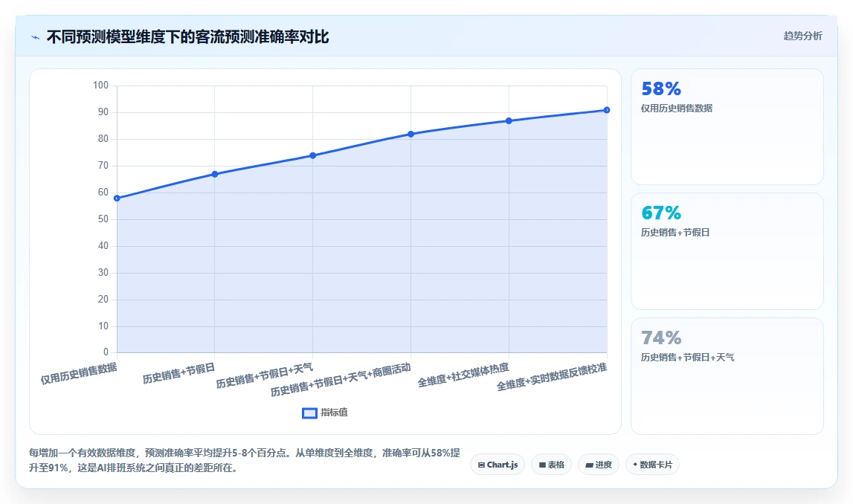Click the blue 指标值 legend color box

[309, 413]
